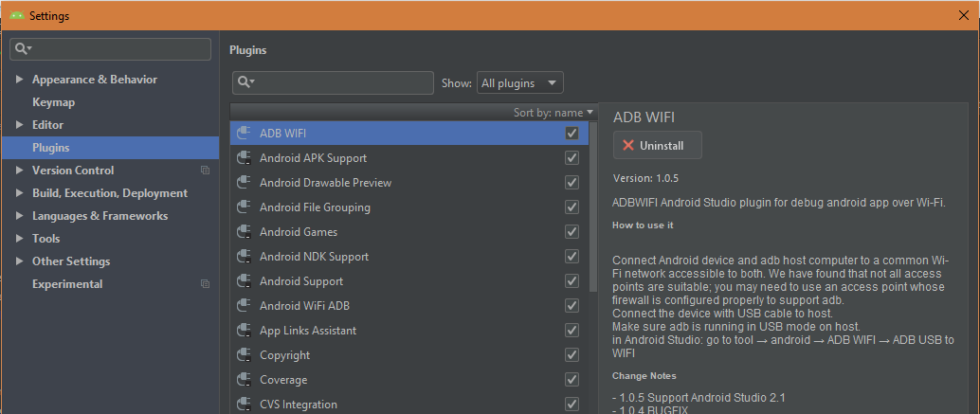Image resolution: width=980 pixels, height=414 pixels.
Task: Toggle Android Drawable Preview checkbox
Action: (x=572, y=182)
